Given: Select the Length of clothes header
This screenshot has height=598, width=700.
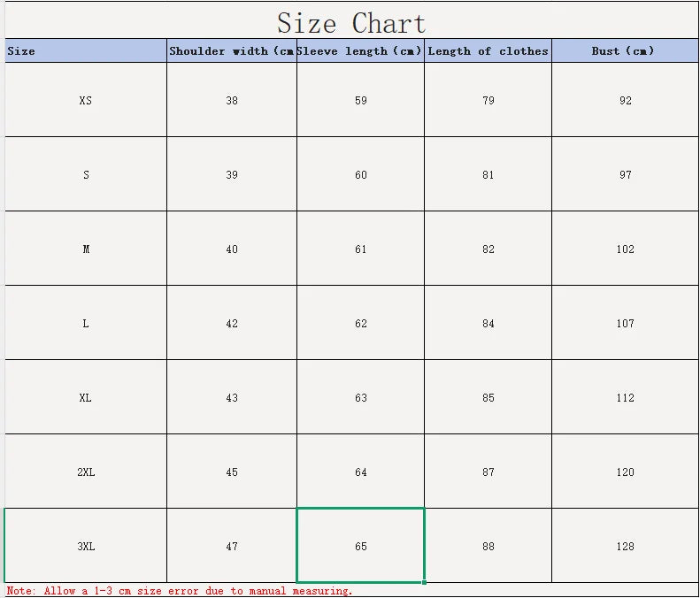Looking at the screenshot, I should click(x=488, y=51).
